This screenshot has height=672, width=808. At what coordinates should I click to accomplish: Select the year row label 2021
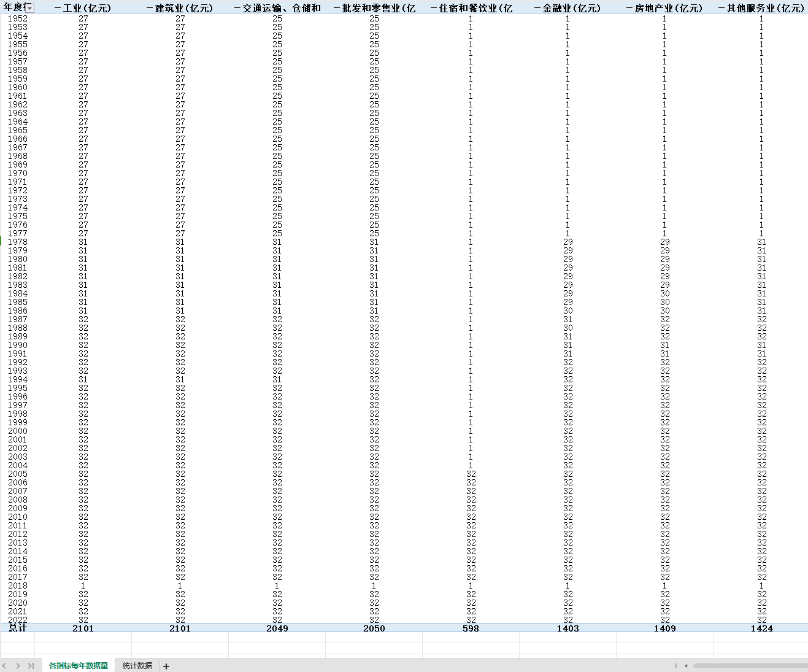[18, 611]
